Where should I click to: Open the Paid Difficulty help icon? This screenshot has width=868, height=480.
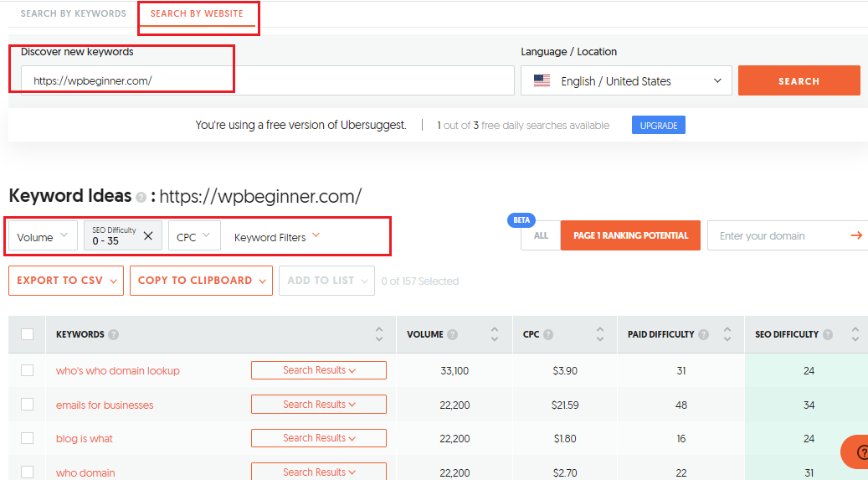[704, 334]
